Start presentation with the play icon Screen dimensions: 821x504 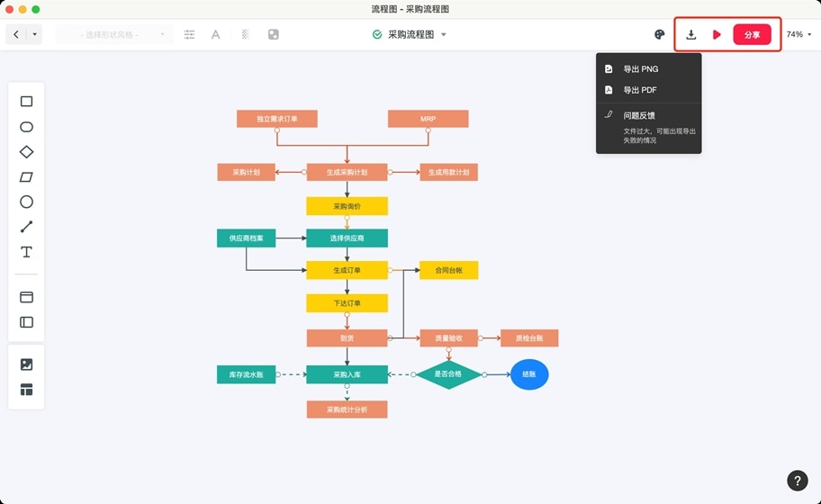[717, 34]
